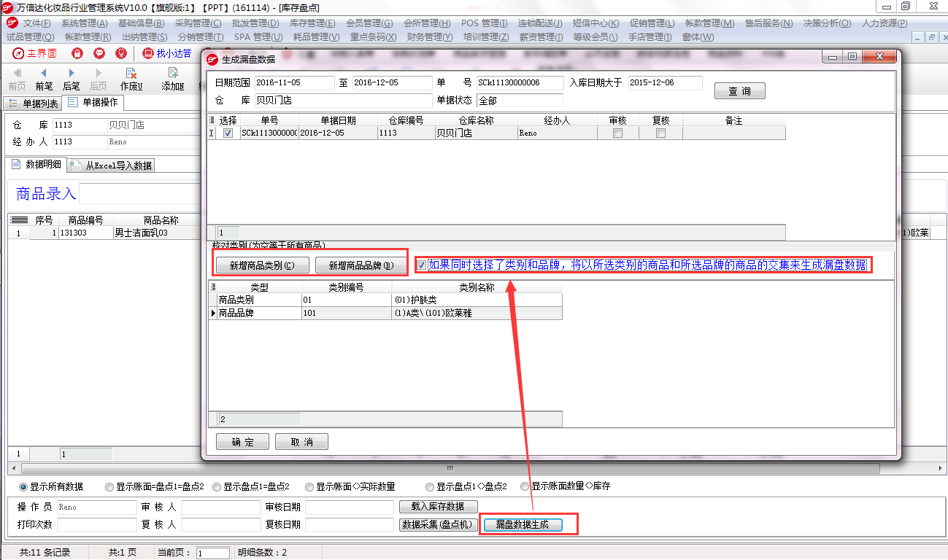The image size is (948, 560).
Task: Open the 数据明细 tab
Action: 37,165
